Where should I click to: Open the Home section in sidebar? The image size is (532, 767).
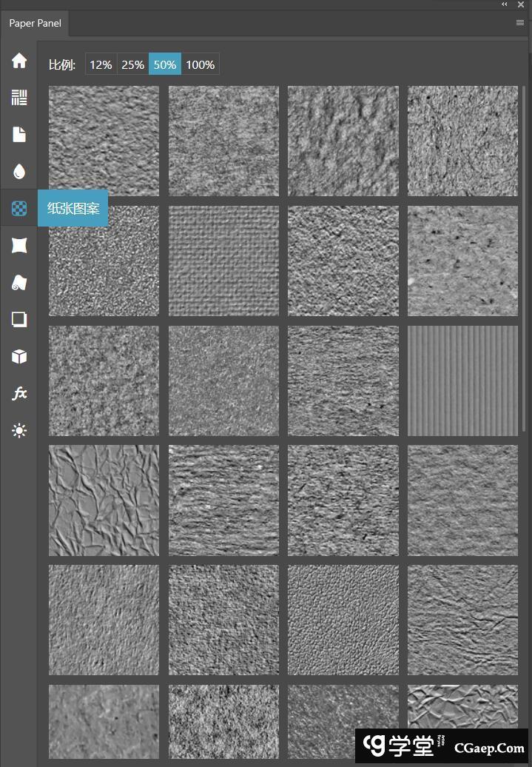pos(19,61)
